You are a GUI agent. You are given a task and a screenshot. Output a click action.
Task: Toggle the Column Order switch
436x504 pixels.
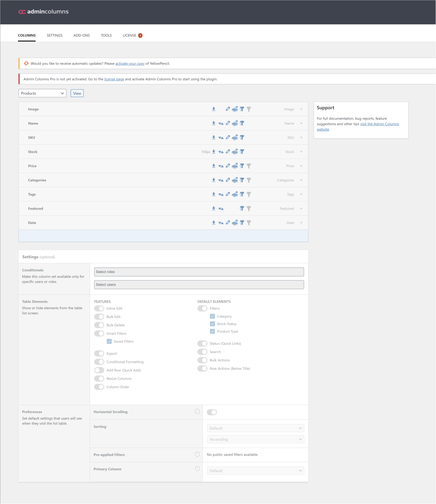click(99, 387)
